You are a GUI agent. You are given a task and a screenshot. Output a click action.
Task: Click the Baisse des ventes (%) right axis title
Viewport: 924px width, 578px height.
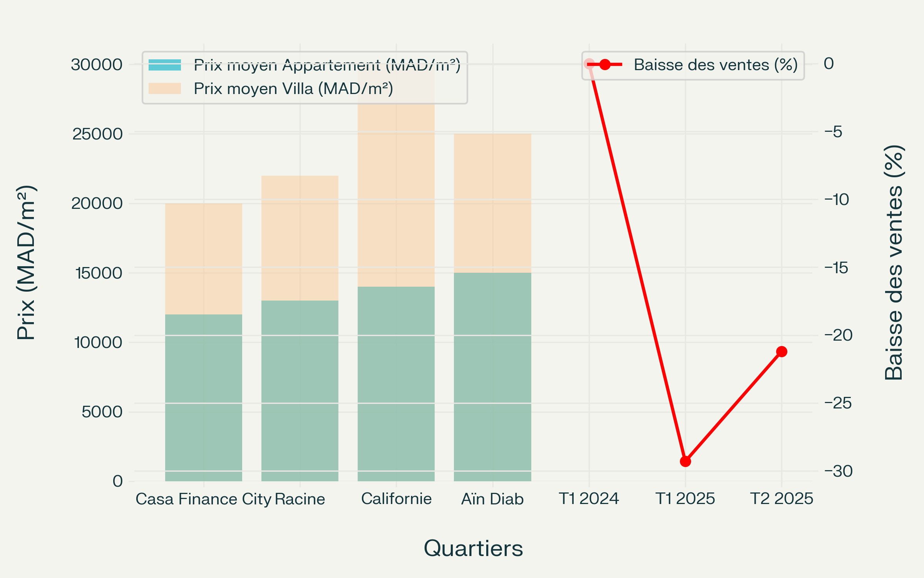(x=894, y=263)
